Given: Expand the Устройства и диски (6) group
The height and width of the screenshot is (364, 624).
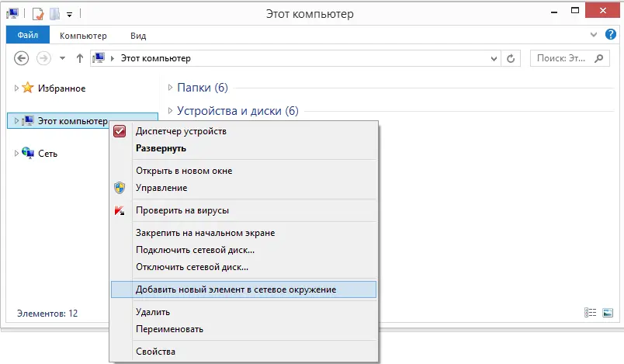Looking at the screenshot, I should tap(170, 110).
